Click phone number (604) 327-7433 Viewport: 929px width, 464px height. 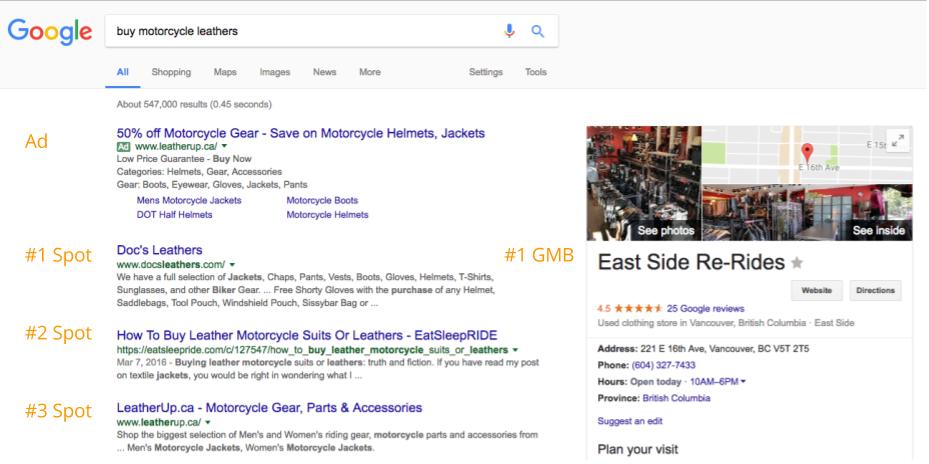[x=664, y=365]
